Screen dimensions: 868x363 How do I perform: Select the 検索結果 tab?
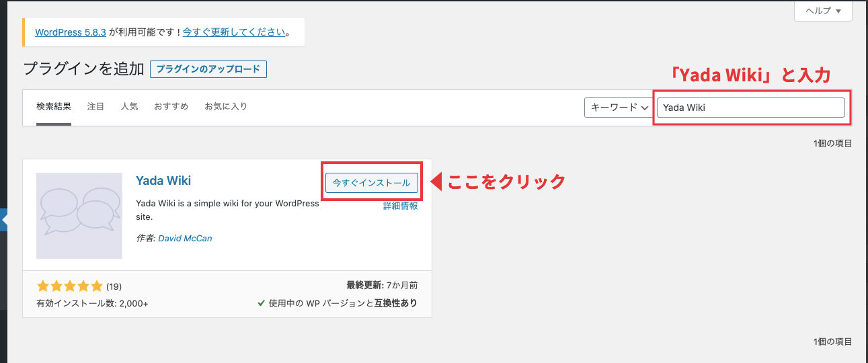[x=54, y=106]
